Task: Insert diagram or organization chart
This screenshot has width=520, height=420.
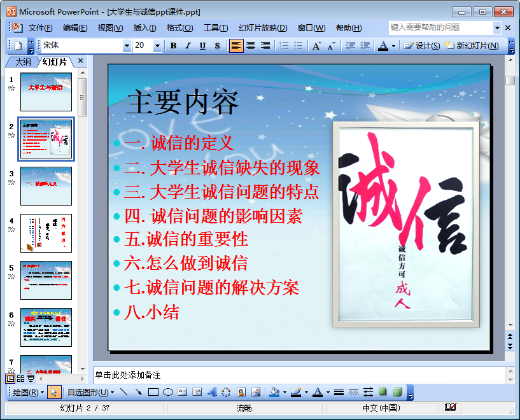Action: (x=226, y=393)
